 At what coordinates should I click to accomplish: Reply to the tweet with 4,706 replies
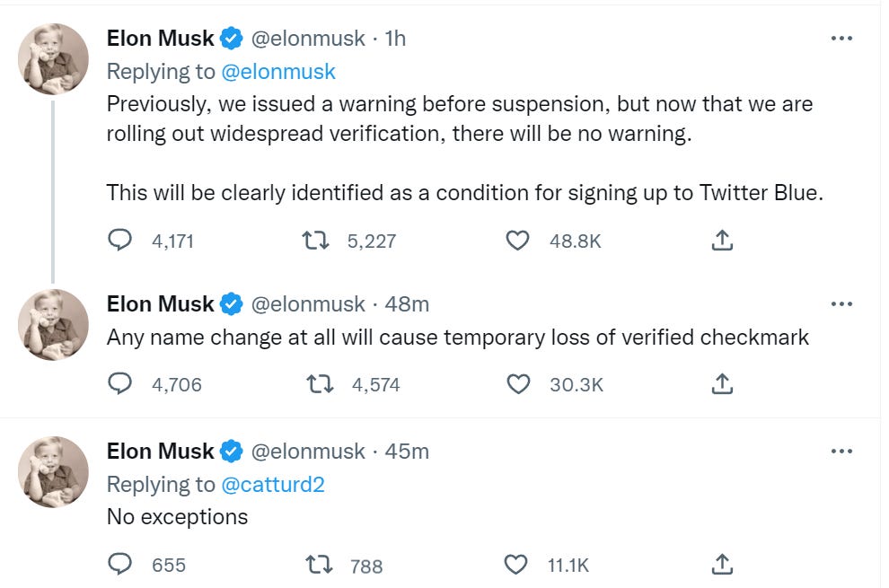pos(119,384)
